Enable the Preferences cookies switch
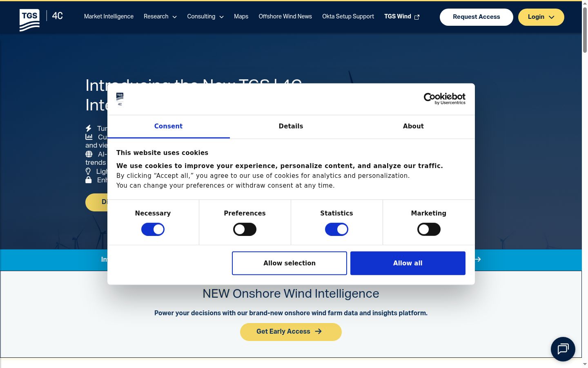This screenshot has width=588, height=368. (245, 229)
